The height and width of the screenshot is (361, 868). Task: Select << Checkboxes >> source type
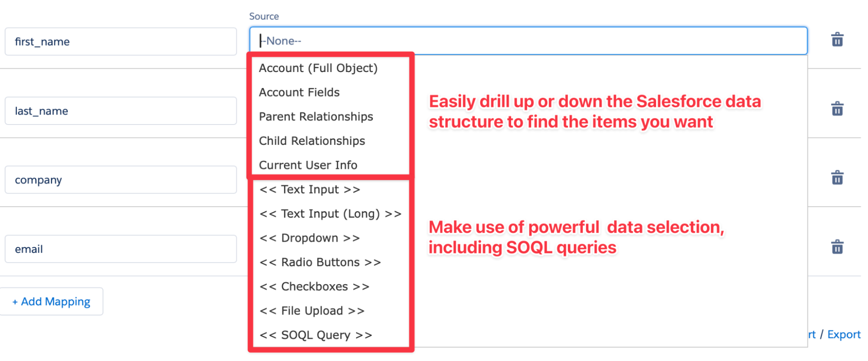pyautogui.click(x=314, y=287)
